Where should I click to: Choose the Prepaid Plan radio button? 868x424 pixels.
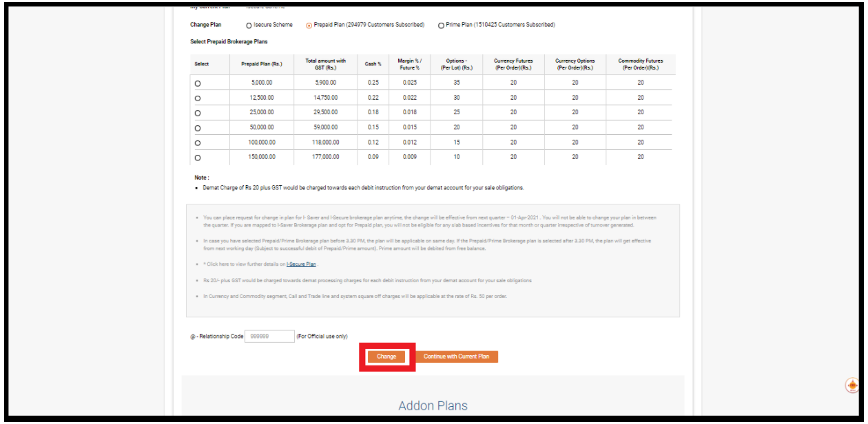coord(309,25)
